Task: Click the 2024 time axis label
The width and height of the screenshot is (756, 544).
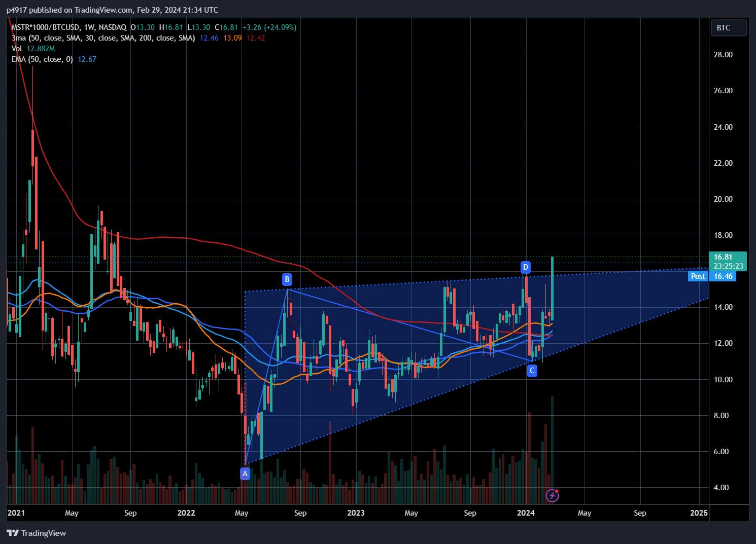Action: pyautogui.click(x=526, y=513)
